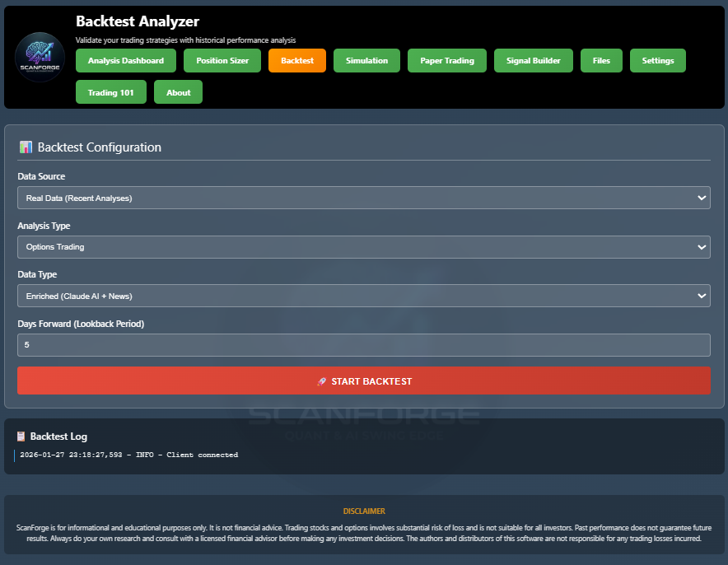Open the Files page
This screenshot has height=565, width=728.
click(x=601, y=60)
